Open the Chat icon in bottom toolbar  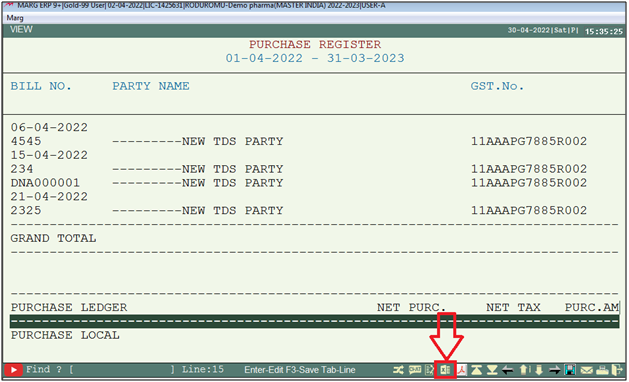coord(415,370)
